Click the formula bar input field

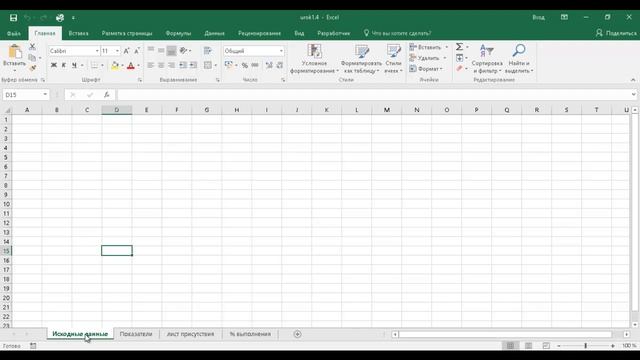pyautogui.click(x=373, y=95)
